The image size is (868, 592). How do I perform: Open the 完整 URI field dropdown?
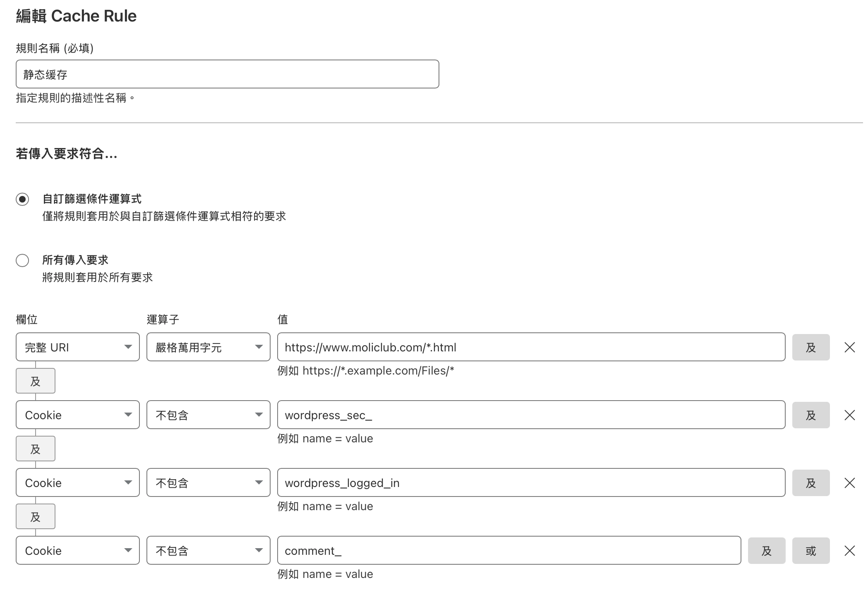coord(78,347)
